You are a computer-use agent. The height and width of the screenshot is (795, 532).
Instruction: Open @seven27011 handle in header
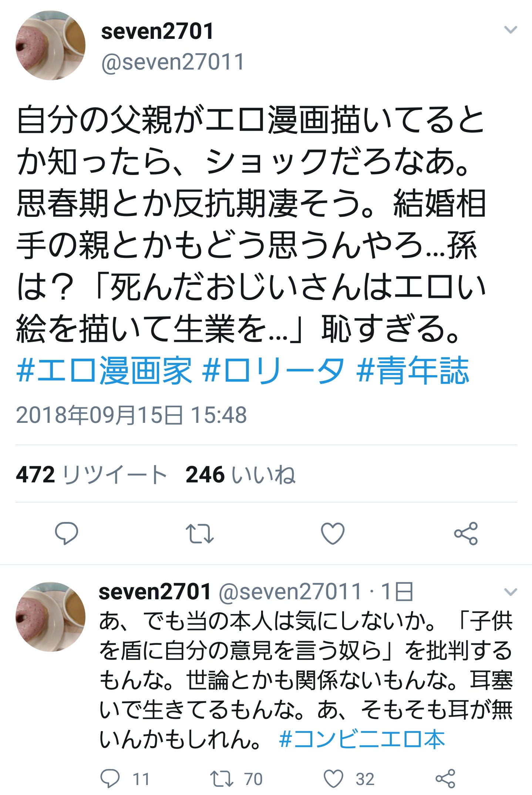point(173,62)
